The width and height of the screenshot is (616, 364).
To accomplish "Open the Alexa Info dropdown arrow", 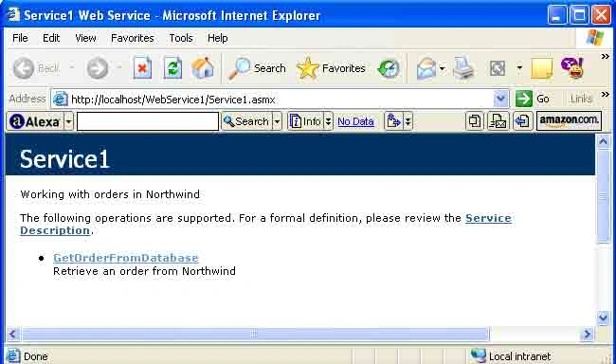I will pos(329,121).
